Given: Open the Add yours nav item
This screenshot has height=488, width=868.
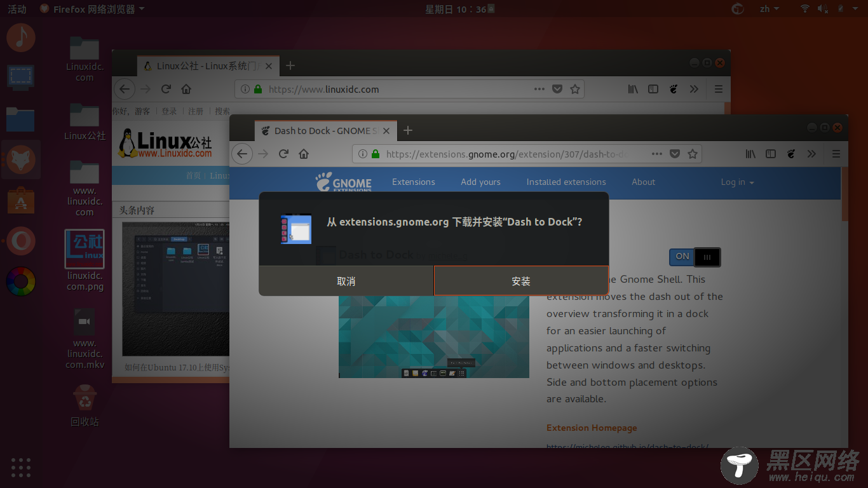Looking at the screenshot, I should pos(480,182).
